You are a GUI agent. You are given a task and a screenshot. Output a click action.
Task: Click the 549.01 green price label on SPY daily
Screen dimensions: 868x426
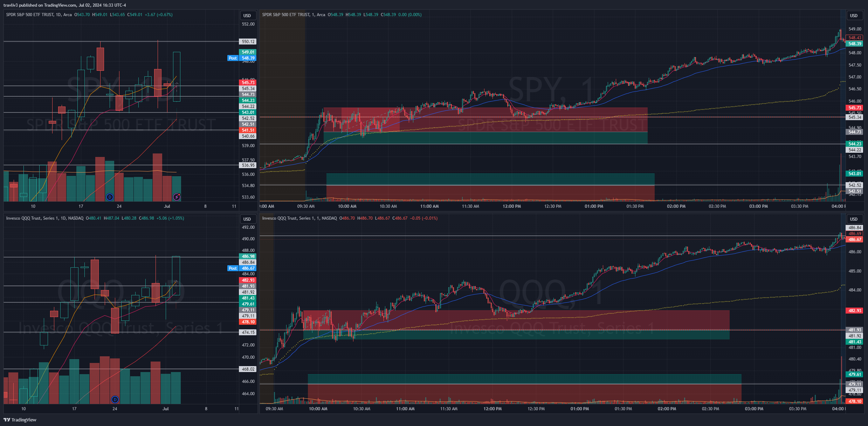(x=248, y=52)
